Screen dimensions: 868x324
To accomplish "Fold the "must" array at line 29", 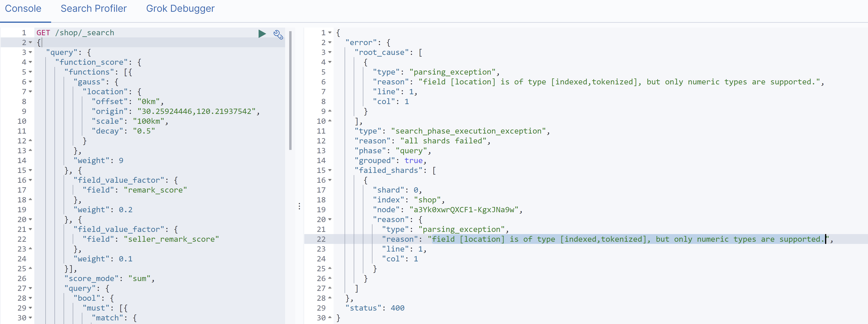I will 31,308.
